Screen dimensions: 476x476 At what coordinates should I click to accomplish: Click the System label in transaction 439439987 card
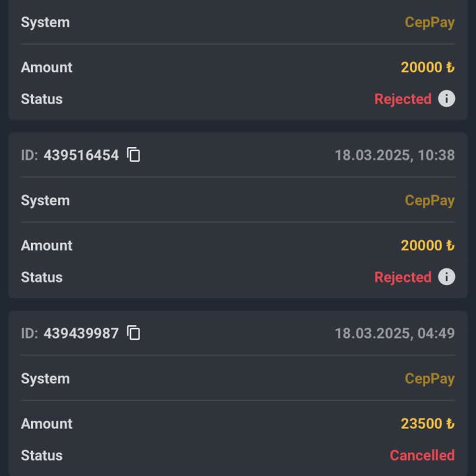point(45,379)
